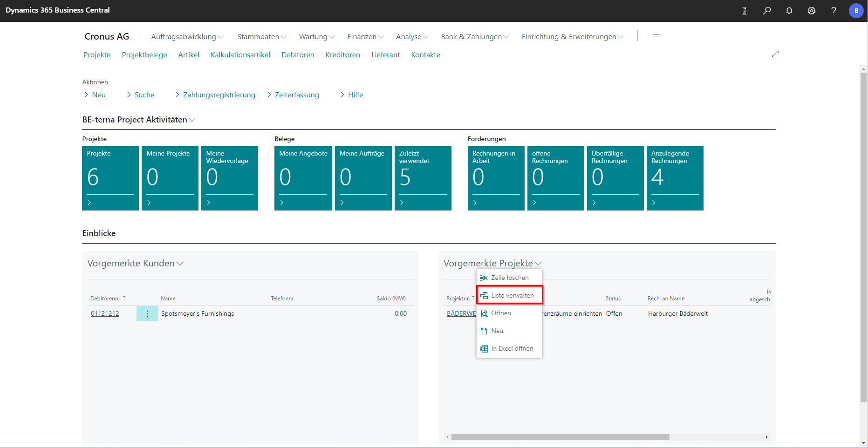Open the user account avatar
The height and width of the screenshot is (448, 868).
(x=856, y=11)
